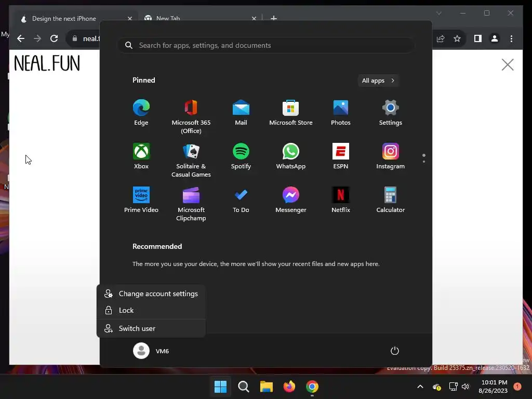Choose Lock from the account menu

151,310
